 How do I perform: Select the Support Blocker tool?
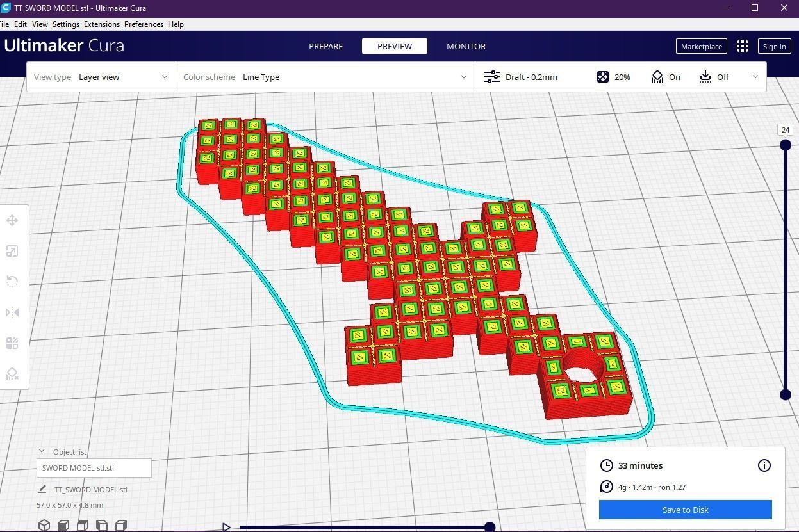[12, 374]
